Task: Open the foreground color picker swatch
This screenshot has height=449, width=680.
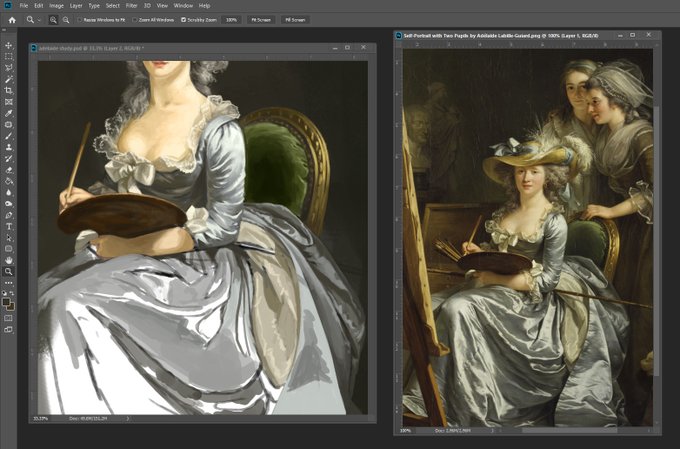Action: pos(6,302)
